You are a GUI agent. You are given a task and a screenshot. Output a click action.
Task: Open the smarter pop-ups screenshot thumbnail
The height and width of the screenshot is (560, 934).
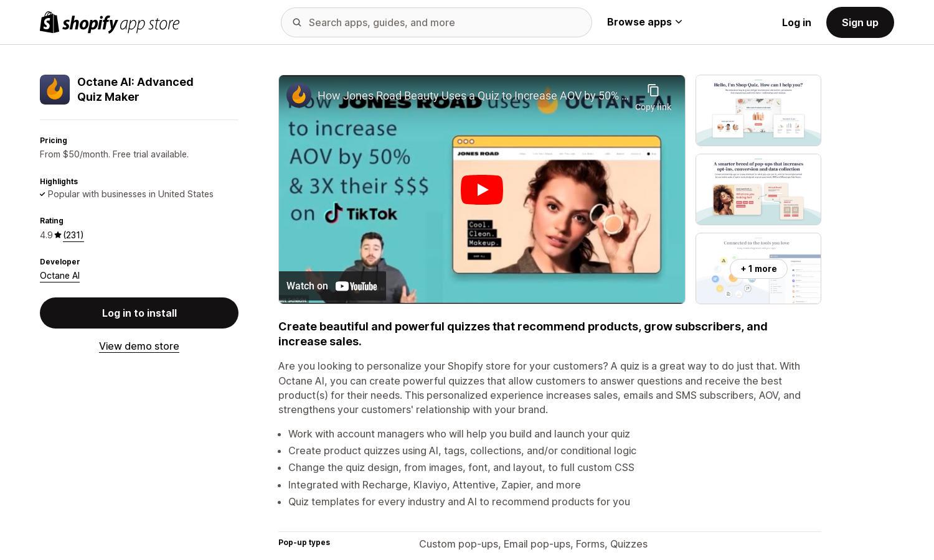pos(758,190)
